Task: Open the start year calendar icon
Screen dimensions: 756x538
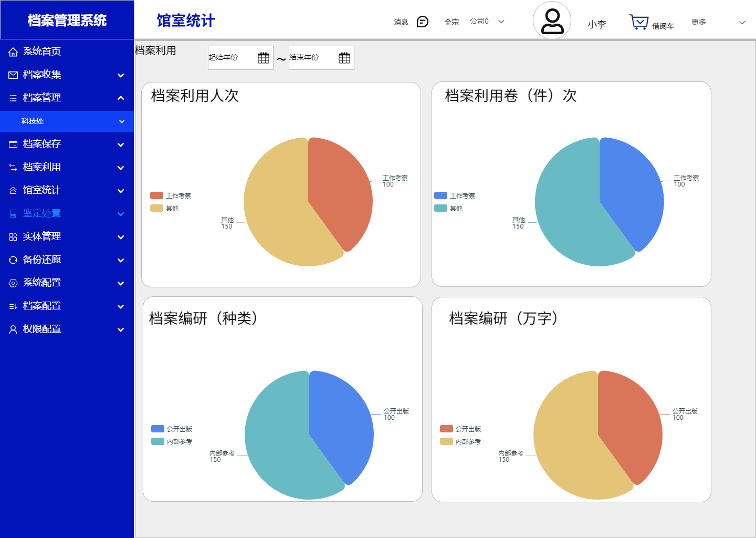Action: coord(264,58)
